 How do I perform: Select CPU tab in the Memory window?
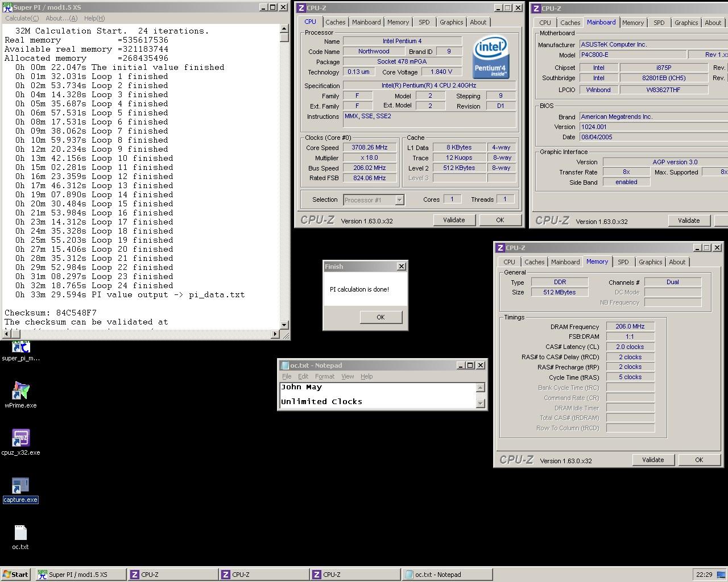[510, 262]
